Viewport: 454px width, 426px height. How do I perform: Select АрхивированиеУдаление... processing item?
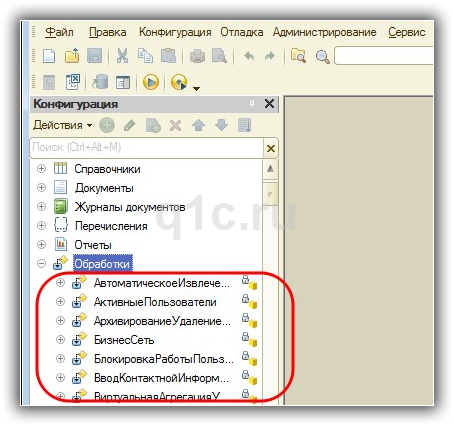(x=162, y=321)
